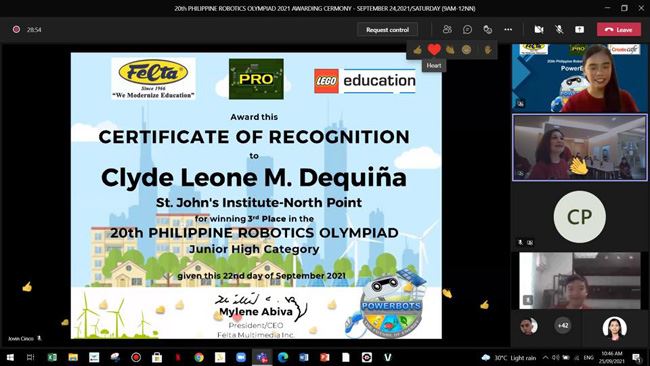Open the participants panel icon
This screenshot has height=366, width=650.
447,29
